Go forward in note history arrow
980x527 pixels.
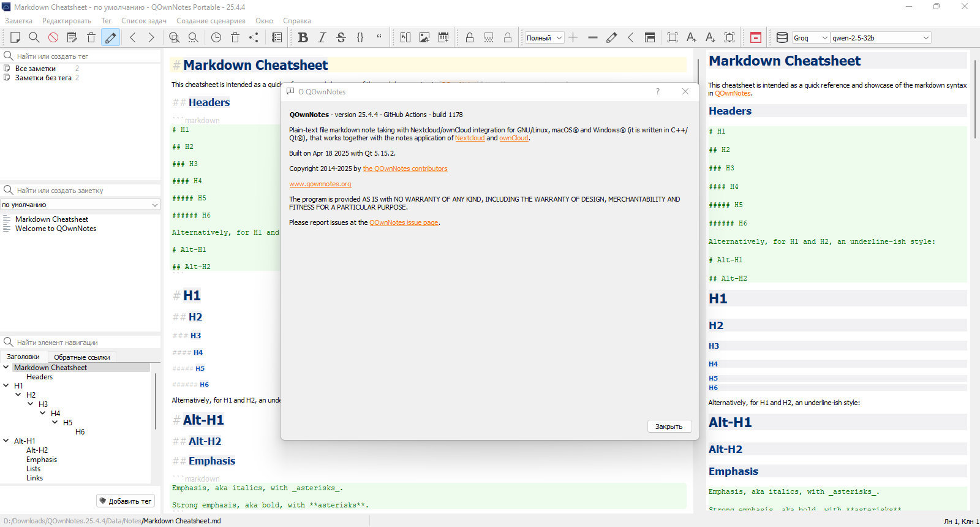pos(151,37)
